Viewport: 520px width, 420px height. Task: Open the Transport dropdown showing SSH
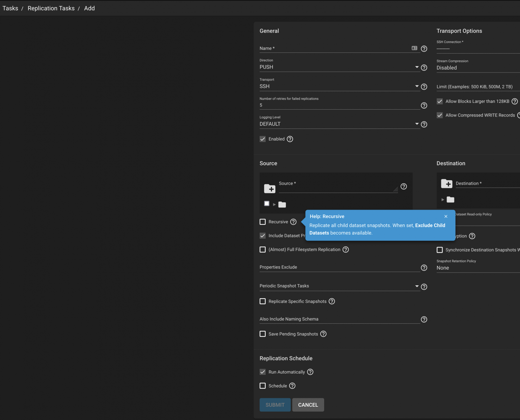pos(340,86)
